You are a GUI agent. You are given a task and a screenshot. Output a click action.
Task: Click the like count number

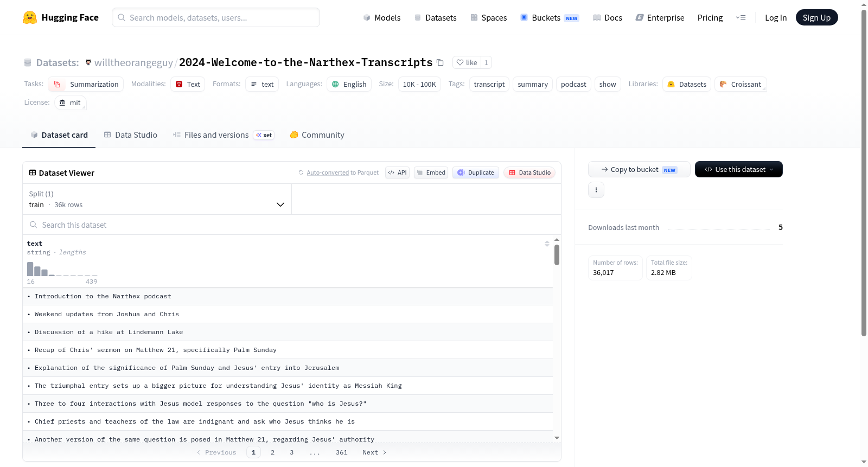pos(486,62)
